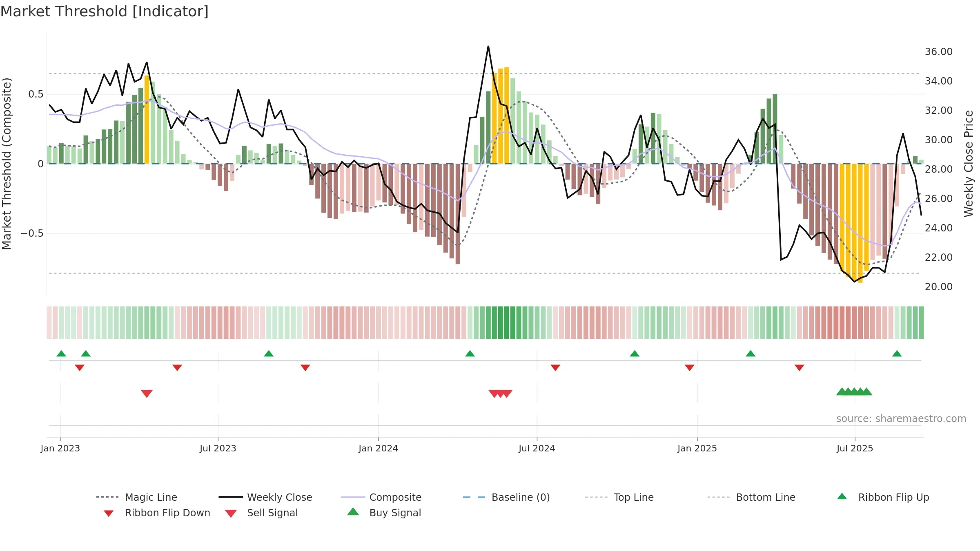Click the lone Sell Signal marker in spring 2023
This screenshot has width=980, height=551.
click(x=147, y=393)
